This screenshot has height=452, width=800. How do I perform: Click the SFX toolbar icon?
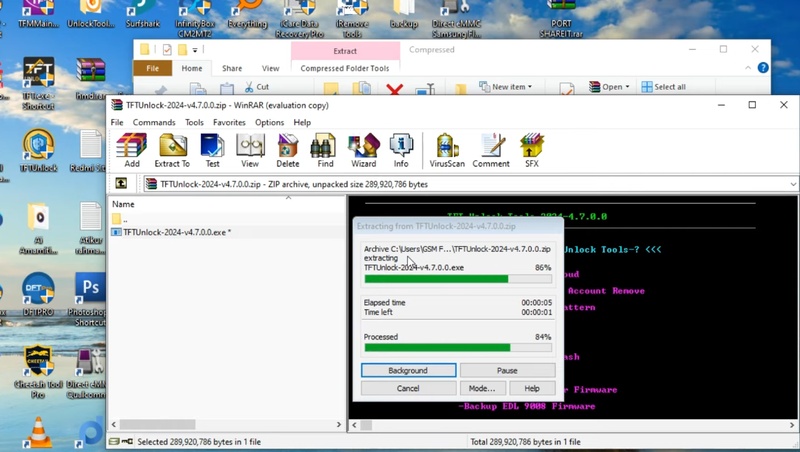(532, 150)
